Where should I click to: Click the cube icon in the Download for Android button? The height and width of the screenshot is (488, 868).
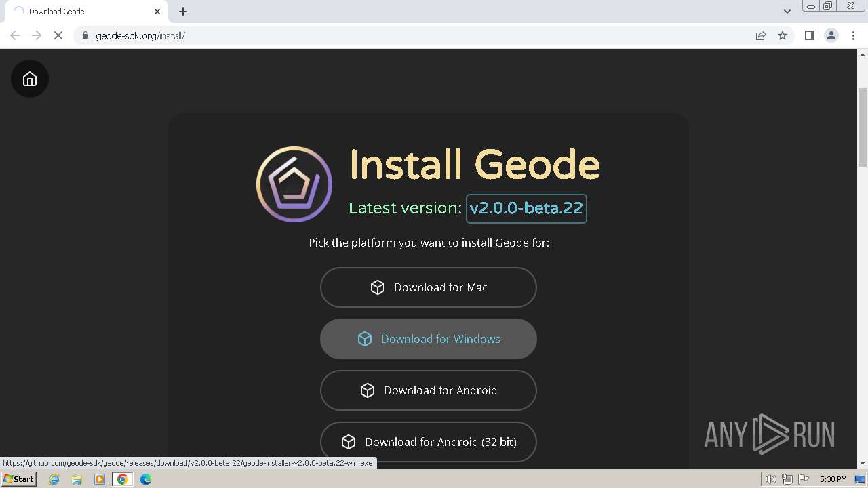tap(368, 390)
